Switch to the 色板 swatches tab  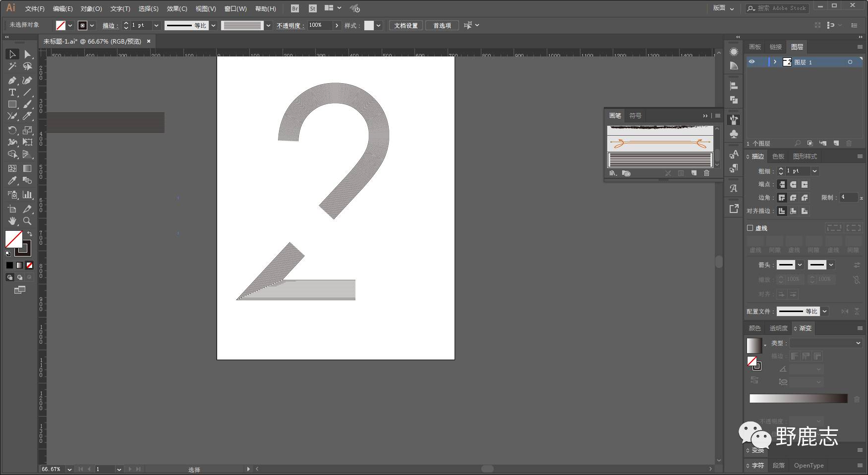coord(778,157)
